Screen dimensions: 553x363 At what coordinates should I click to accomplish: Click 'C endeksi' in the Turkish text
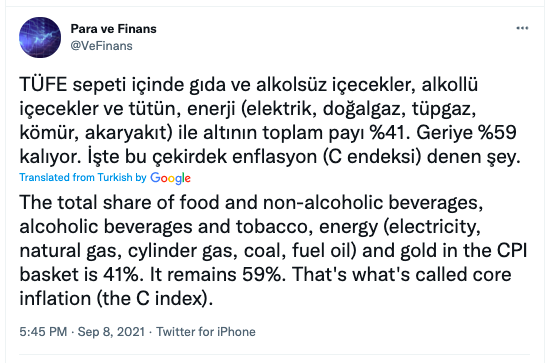(x=375, y=157)
